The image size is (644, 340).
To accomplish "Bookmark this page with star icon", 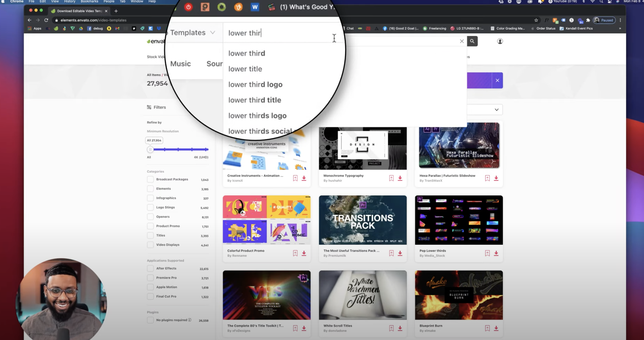I will coord(536,20).
